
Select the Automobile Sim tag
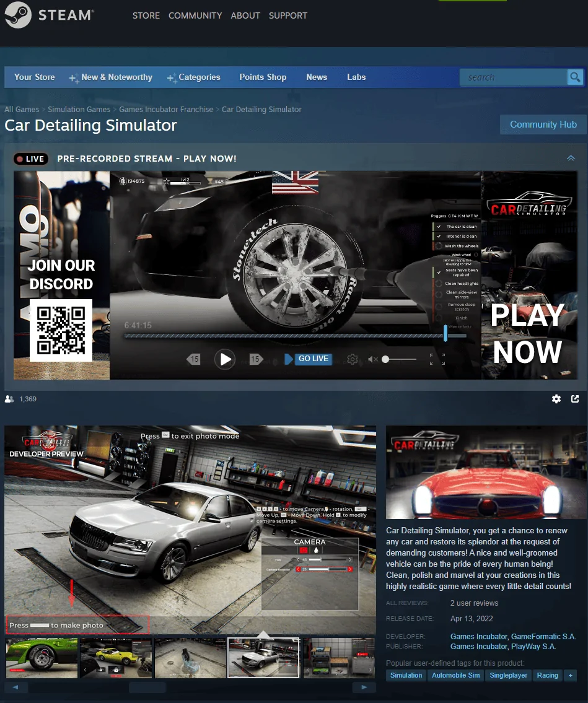coord(455,675)
